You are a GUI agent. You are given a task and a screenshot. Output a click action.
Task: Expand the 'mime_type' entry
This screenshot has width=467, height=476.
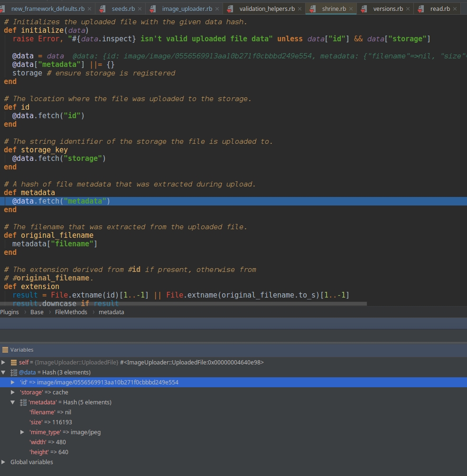(22, 432)
